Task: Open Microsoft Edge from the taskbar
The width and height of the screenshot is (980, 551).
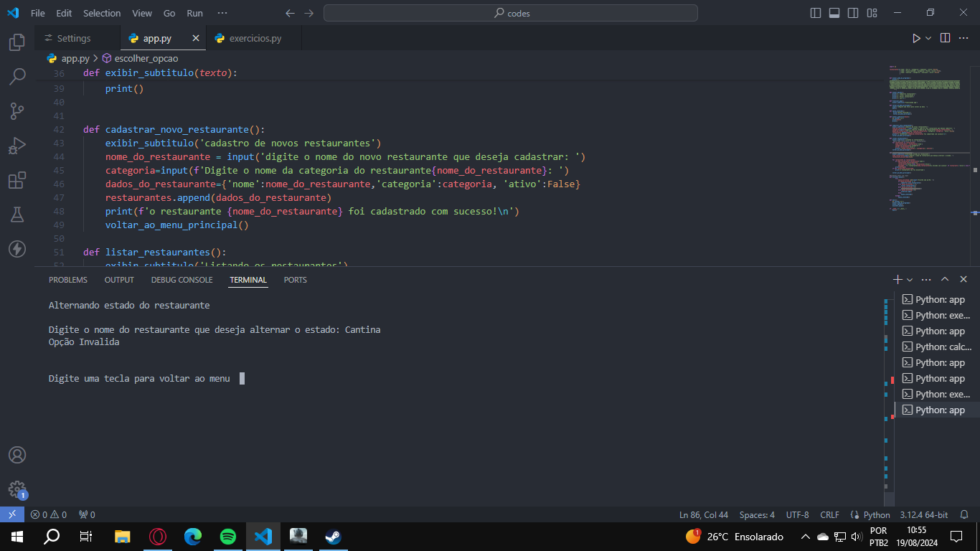Action: click(x=193, y=537)
